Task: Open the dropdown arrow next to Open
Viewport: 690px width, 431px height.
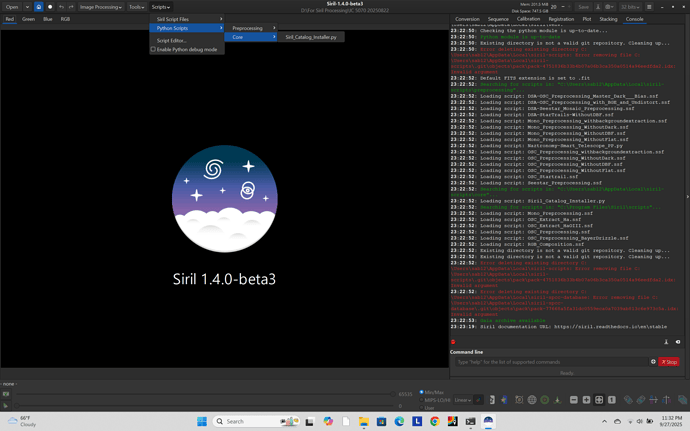Action: (x=27, y=7)
